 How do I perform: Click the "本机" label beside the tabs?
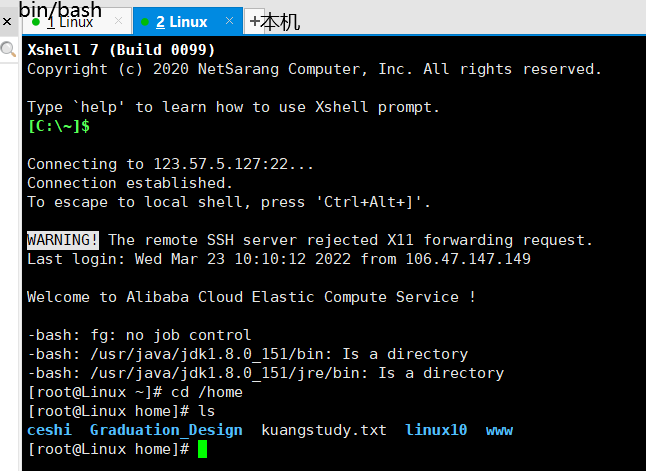click(281, 21)
